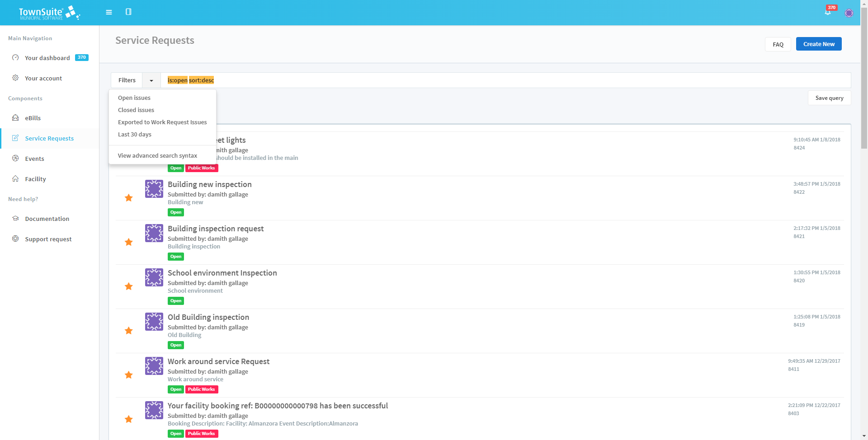Image resolution: width=868 pixels, height=440 pixels.
Task: Click the Filters button
Action: 127,80
